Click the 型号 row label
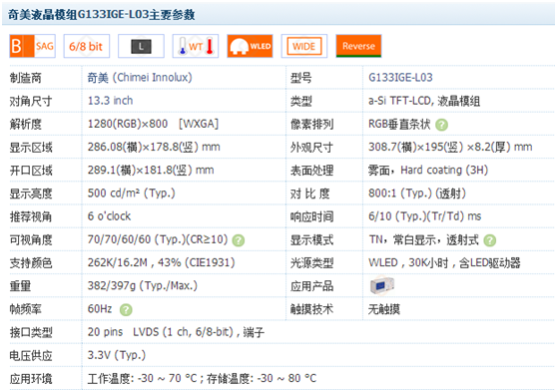The height and width of the screenshot is (392, 557). tap(300, 78)
